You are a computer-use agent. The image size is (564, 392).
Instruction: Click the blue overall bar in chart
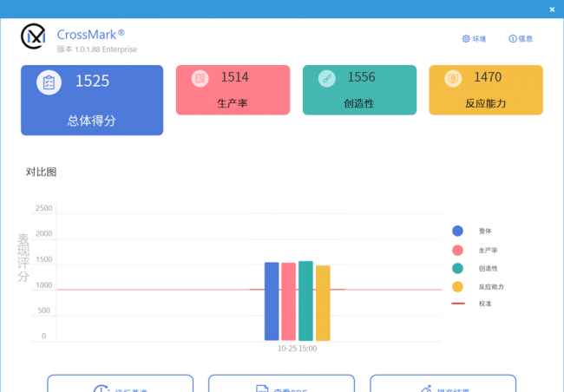pyautogui.click(x=272, y=302)
